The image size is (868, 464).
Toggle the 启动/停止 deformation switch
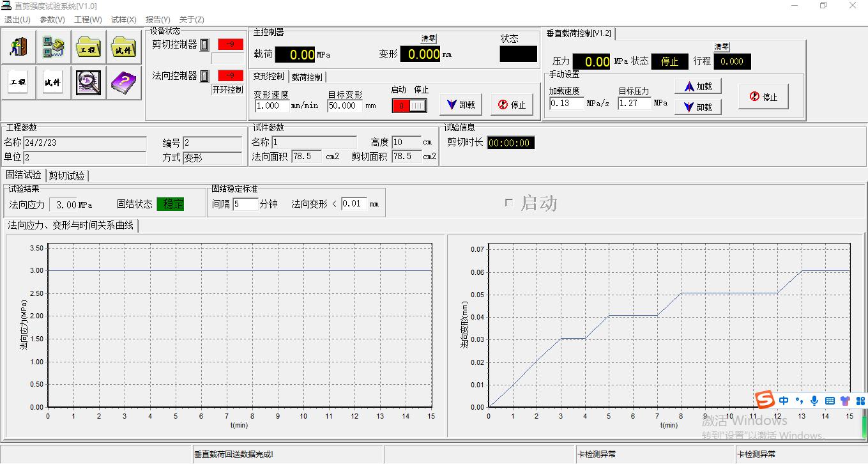[x=409, y=105]
